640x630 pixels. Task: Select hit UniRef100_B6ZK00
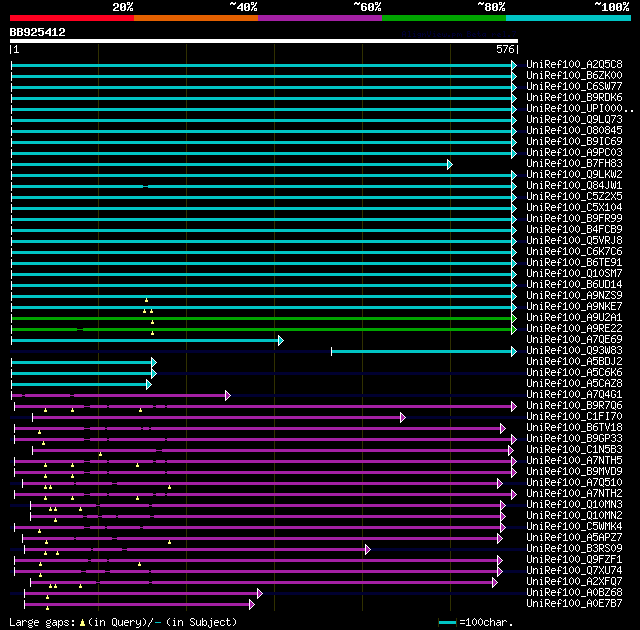point(574,75)
